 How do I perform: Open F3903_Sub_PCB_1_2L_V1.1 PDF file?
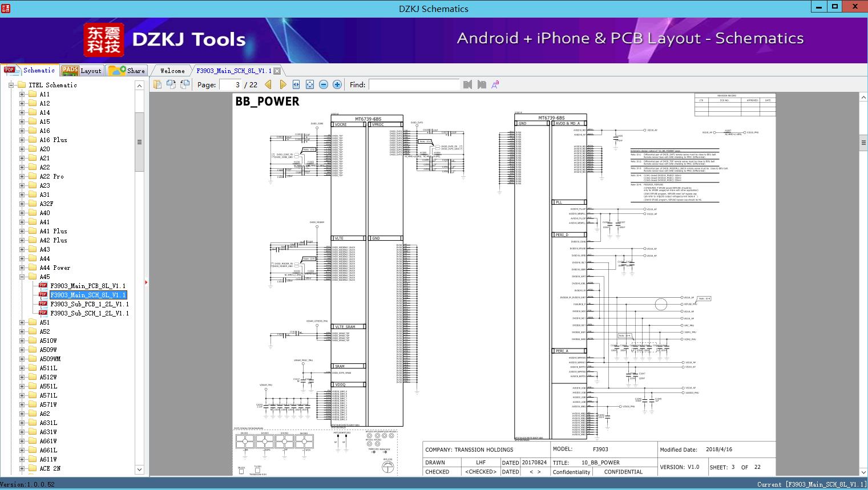pos(90,304)
